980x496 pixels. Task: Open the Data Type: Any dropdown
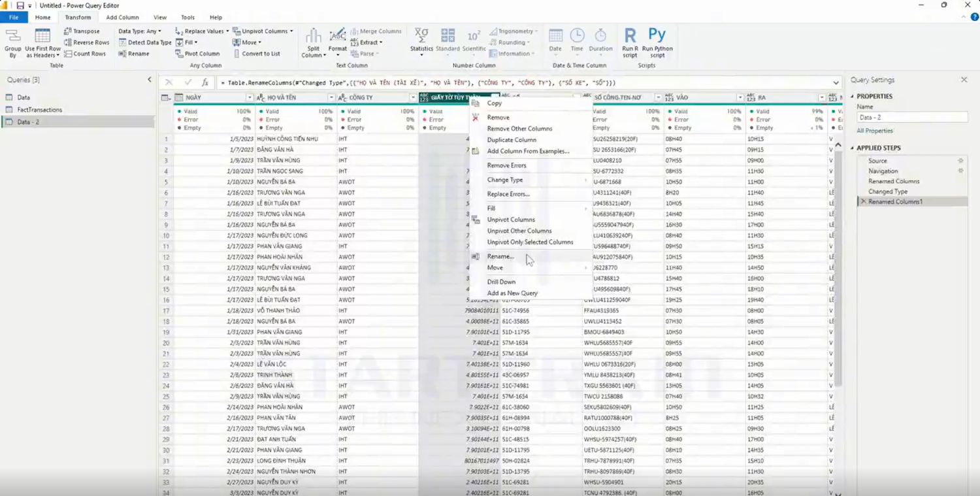tap(140, 31)
